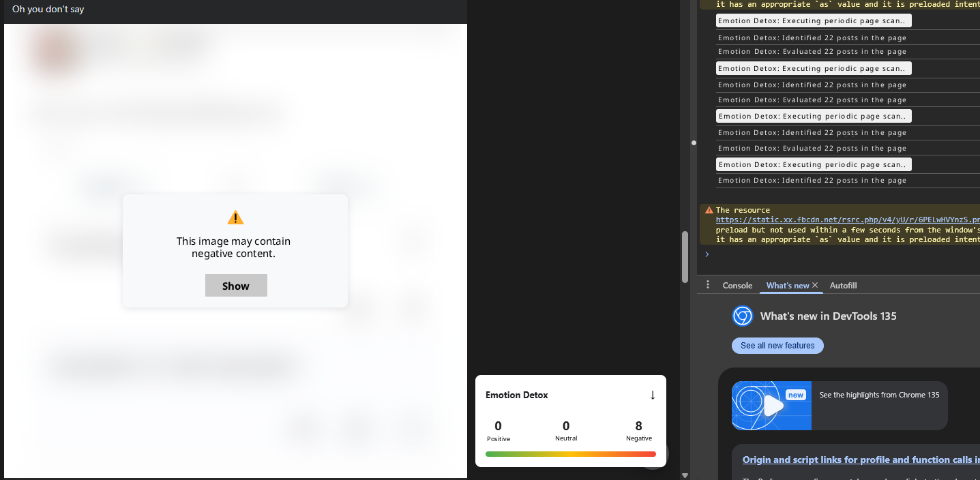This screenshot has height=480, width=980.
Task: Click the Negative count showing 8
Action: [638, 426]
